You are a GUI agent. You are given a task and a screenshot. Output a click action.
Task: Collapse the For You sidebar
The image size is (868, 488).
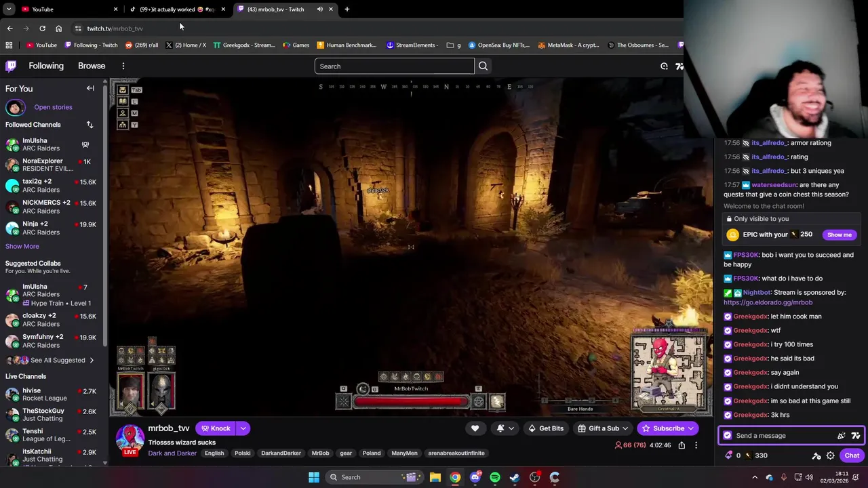[x=90, y=88]
